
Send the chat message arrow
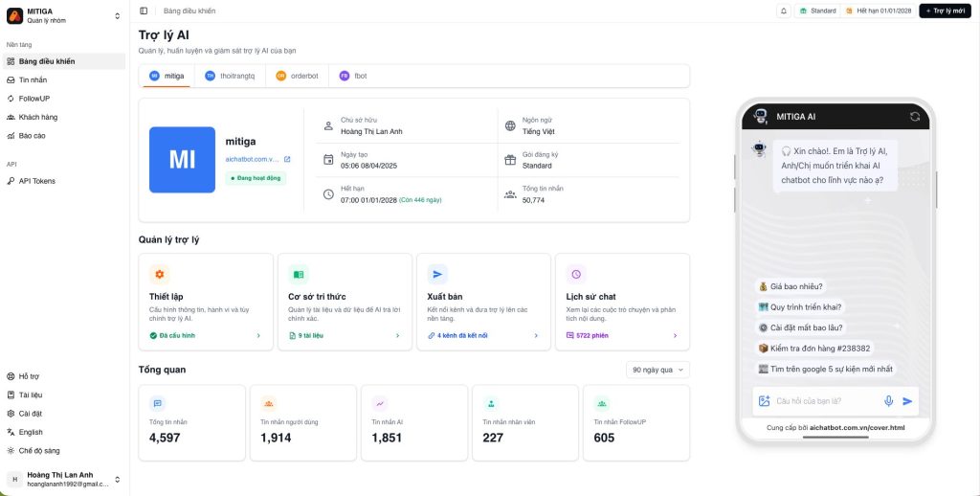[x=907, y=401]
